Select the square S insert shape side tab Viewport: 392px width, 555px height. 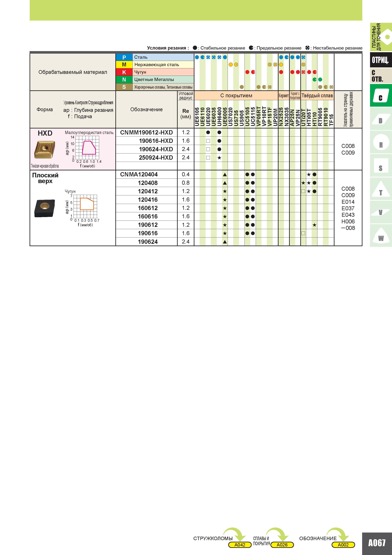point(381,166)
